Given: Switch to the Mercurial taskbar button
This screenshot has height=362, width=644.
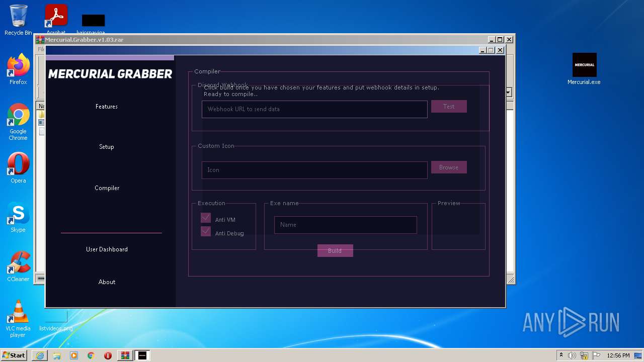Looking at the screenshot, I should [x=142, y=355].
